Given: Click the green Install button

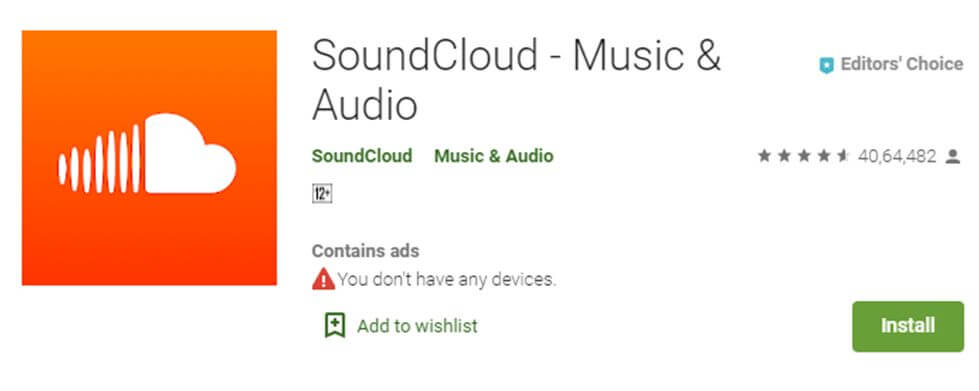Looking at the screenshot, I should coord(908,326).
